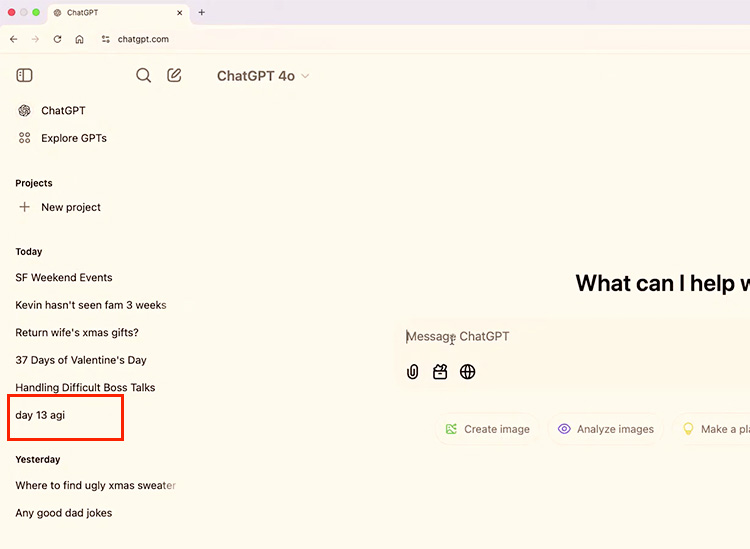The height and width of the screenshot is (549, 750).
Task: Click the Today section heading
Action: coord(29,252)
